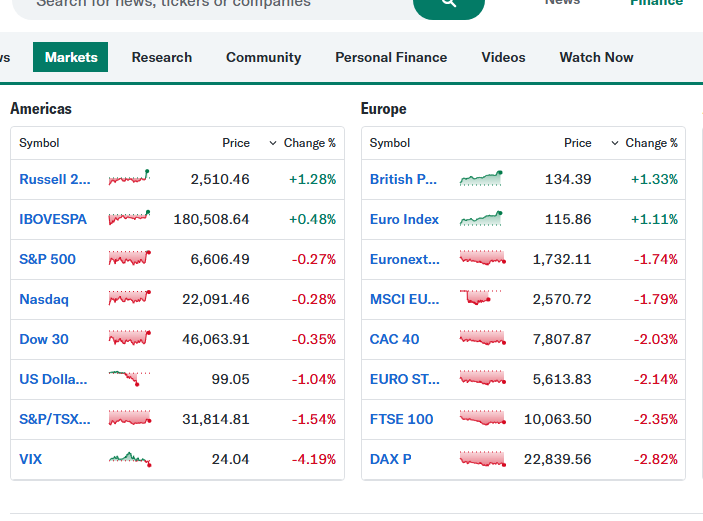Click the FTSE 100 sparkline chart
Screen dimensions: 703x521
(482, 417)
